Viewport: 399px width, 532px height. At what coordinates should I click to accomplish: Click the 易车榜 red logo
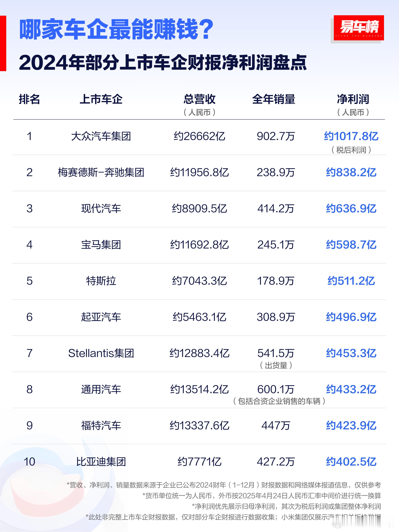(x=359, y=28)
